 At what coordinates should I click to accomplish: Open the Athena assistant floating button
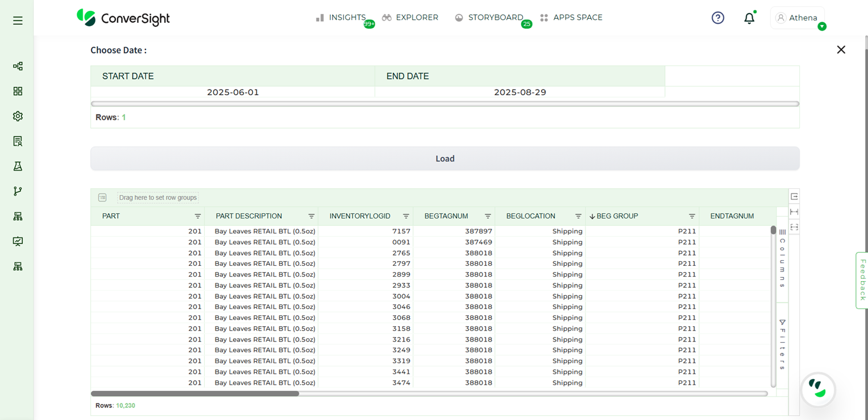pos(818,390)
